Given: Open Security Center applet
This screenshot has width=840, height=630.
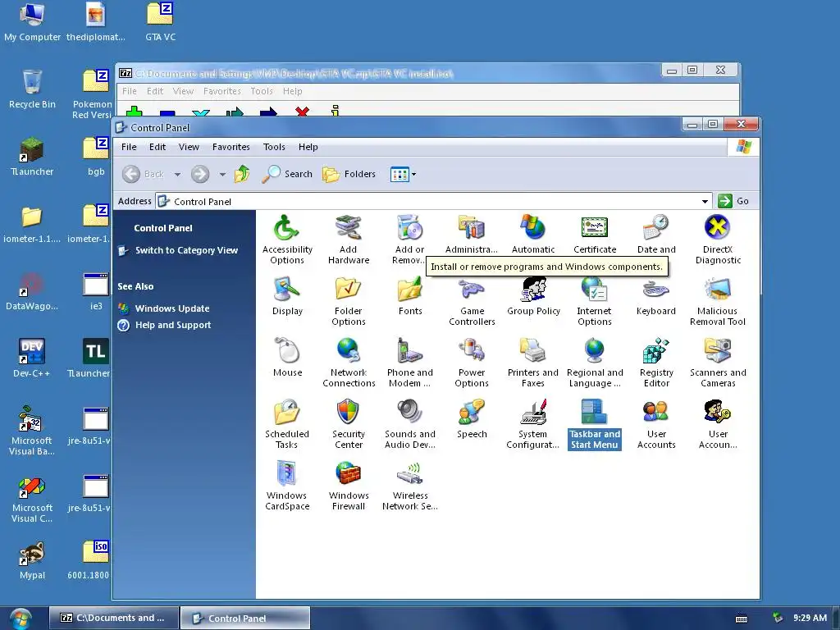Looking at the screenshot, I should pos(348,424).
